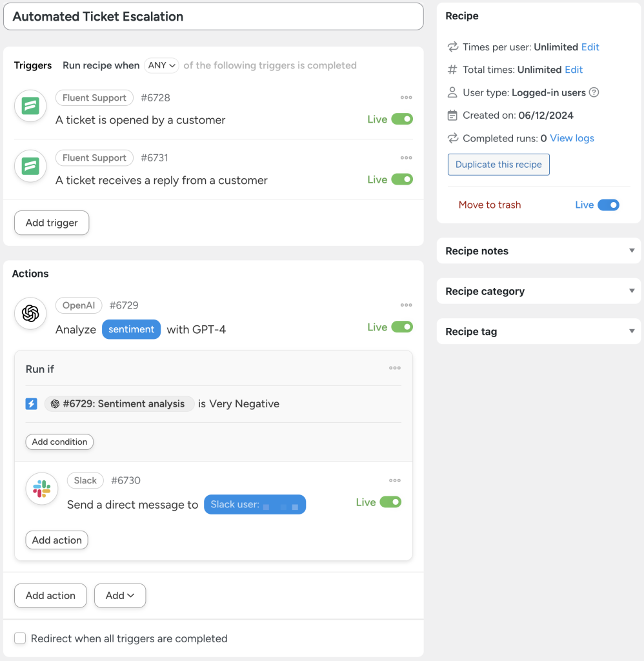Open the Add dropdown next to Add action
The height and width of the screenshot is (661, 644).
[119, 595]
